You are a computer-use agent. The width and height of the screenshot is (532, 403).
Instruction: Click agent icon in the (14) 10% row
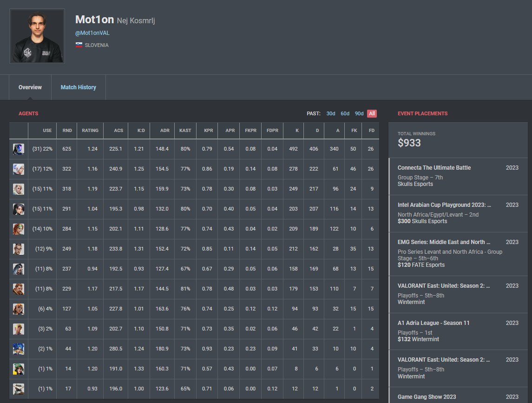click(x=18, y=229)
